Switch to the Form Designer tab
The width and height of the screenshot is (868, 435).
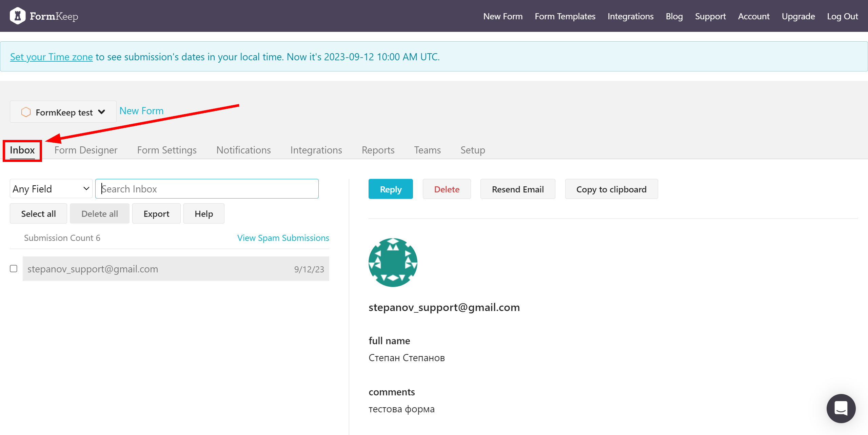coord(85,150)
